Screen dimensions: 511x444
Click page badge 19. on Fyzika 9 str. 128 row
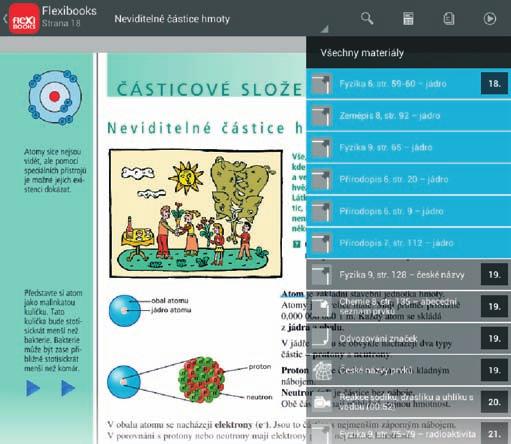pos(494,275)
